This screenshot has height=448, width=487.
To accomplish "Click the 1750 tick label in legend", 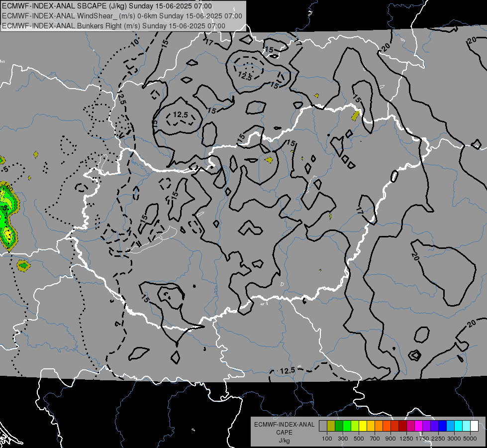I will click(x=422, y=439).
